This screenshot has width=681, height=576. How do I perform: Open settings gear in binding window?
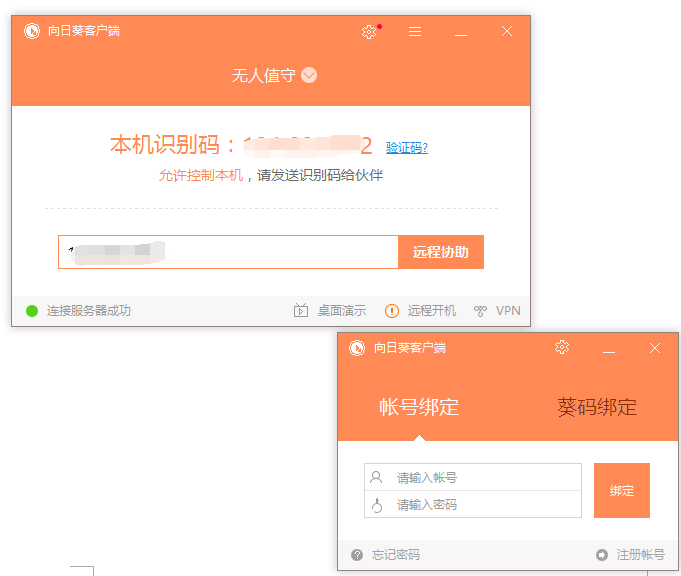562,347
